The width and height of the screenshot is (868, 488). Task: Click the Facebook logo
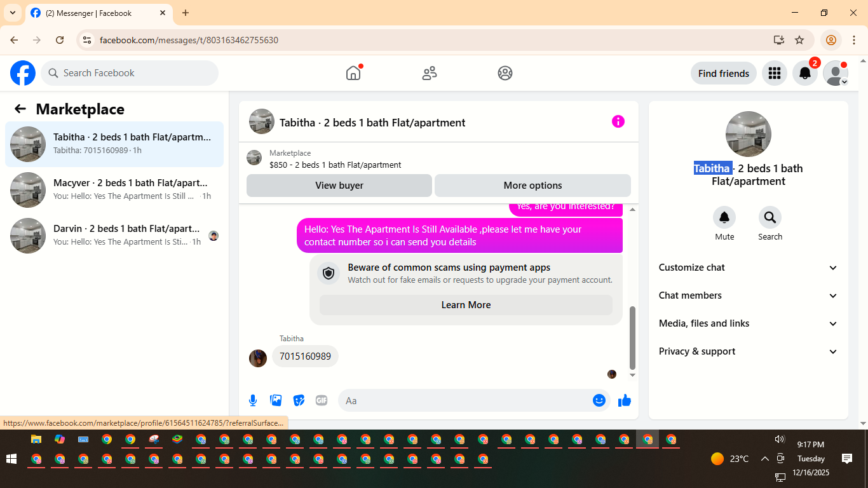pyautogui.click(x=23, y=73)
